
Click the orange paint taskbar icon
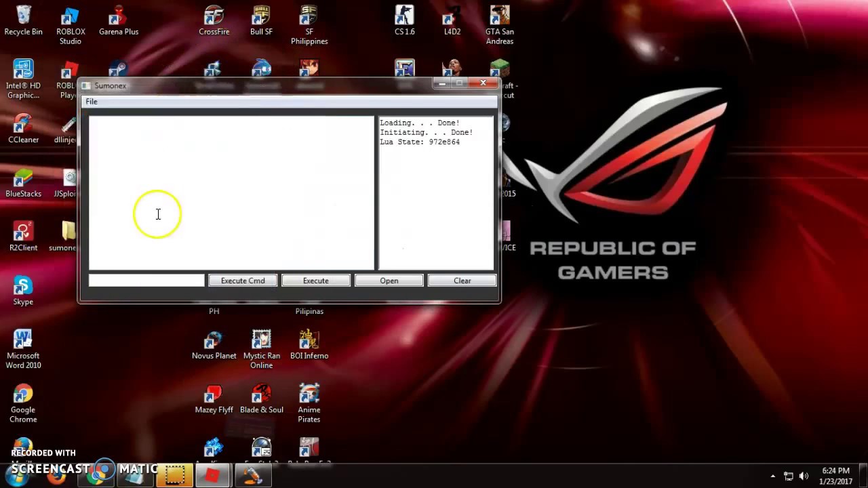coord(252,475)
